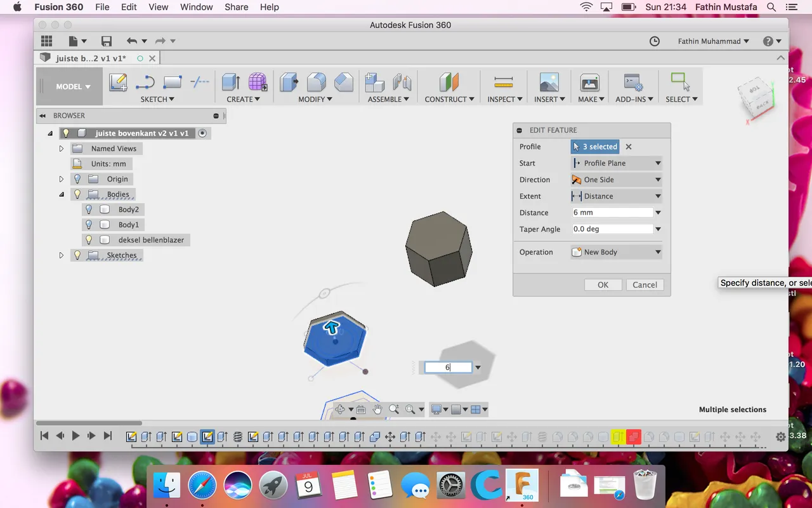Open the Operation New Body dropdown
This screenshot has width=812, height=508.
click(617, 252)
